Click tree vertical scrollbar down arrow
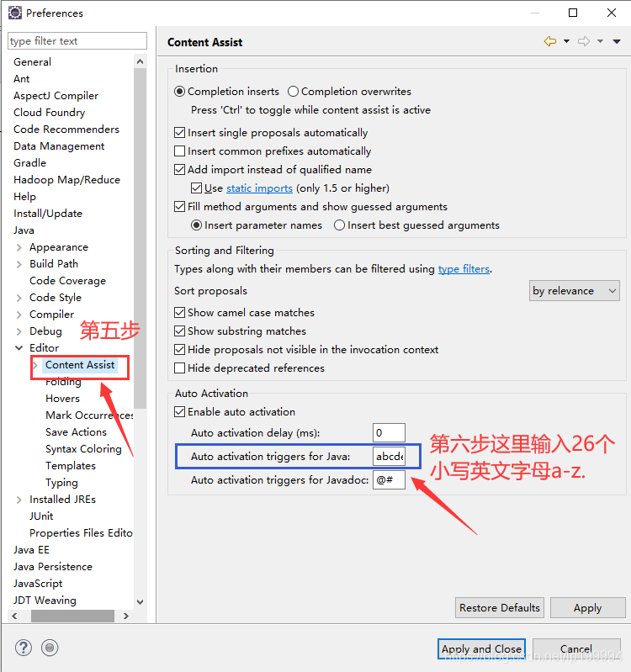This screenshot has height=672, width=631. pyautogui.click(x=140, y=601)
